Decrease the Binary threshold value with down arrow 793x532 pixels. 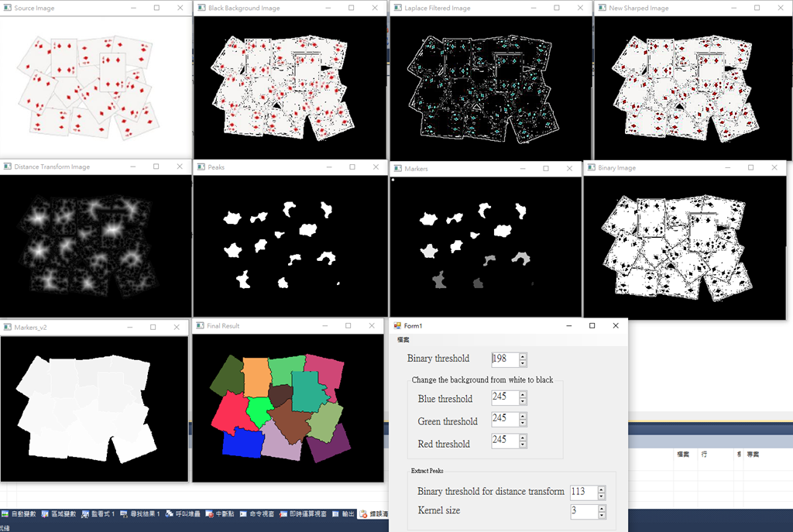click(x=523, y=363)
